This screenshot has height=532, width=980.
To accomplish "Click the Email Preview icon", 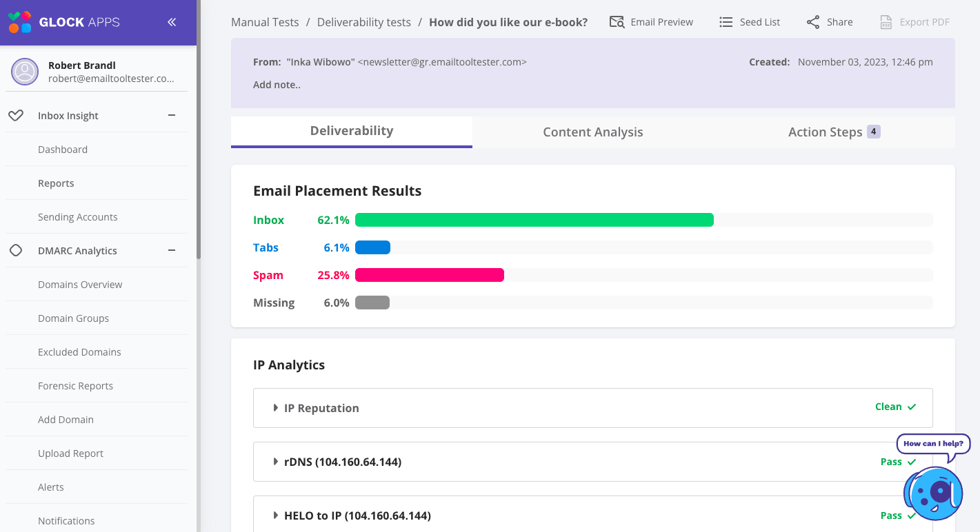I will point(617,22).
